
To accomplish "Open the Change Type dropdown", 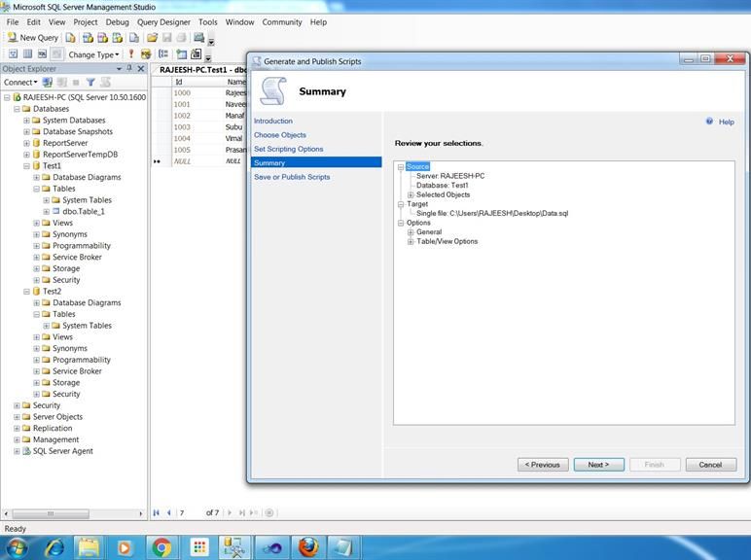I will coord(93,54).
